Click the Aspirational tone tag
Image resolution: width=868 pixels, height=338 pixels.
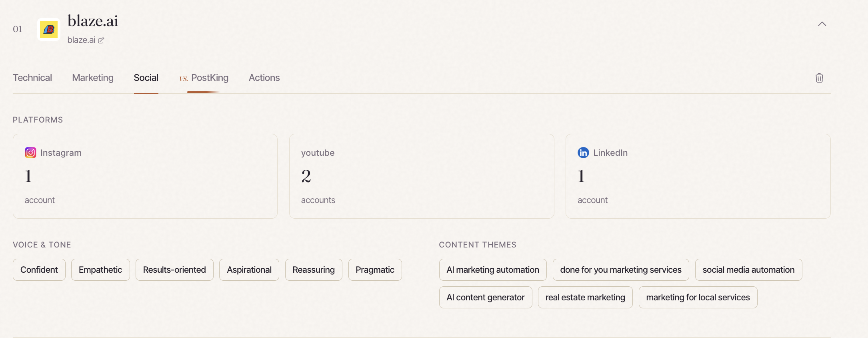[x=249, y=270]
